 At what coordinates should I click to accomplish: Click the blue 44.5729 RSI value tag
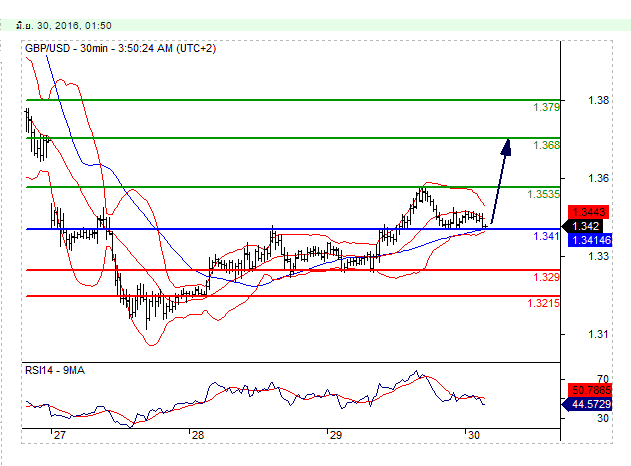[587, 404]
